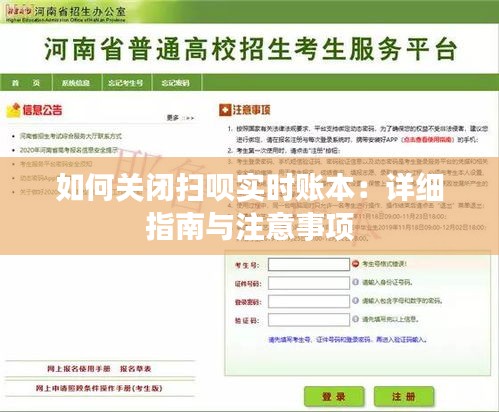499x412 pixels.
Task: Click the info icon beside 验证码 field
Action: pyautogui.click(x=355, y=319)
